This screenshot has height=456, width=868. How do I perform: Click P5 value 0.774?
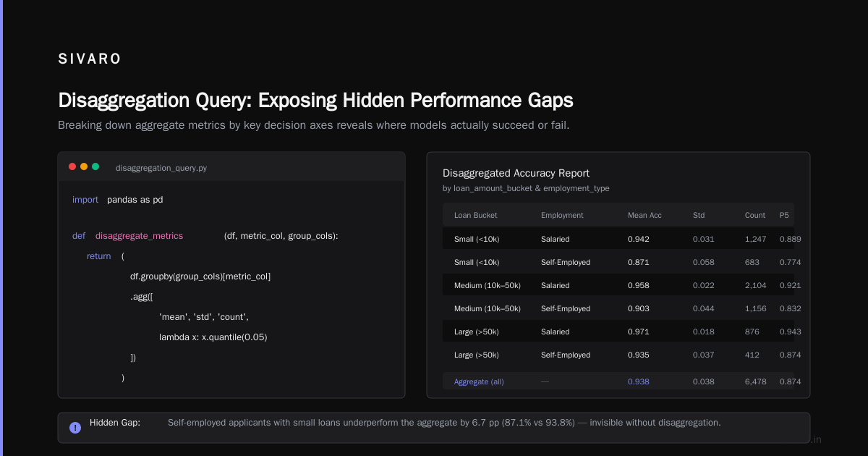pos(791,262)
